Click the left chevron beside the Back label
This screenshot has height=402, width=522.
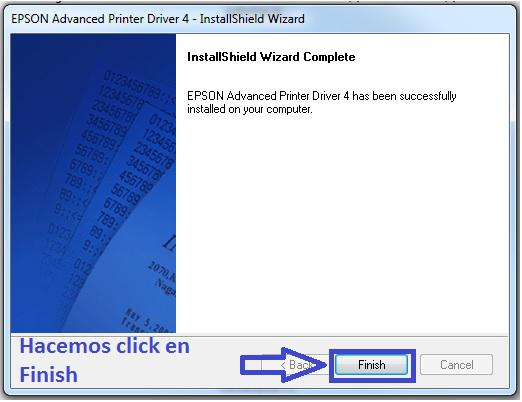click(283, 365)
